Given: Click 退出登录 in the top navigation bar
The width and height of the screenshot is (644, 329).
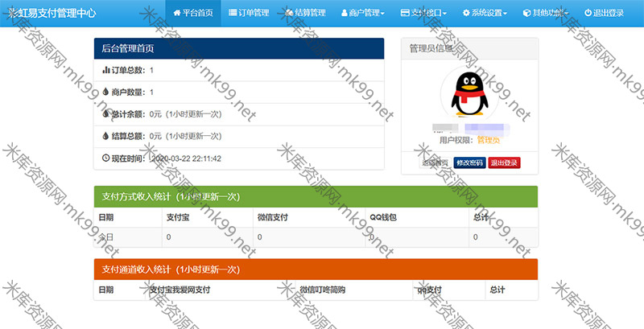Looking at the screenshot, I should (x=604, y=13).
